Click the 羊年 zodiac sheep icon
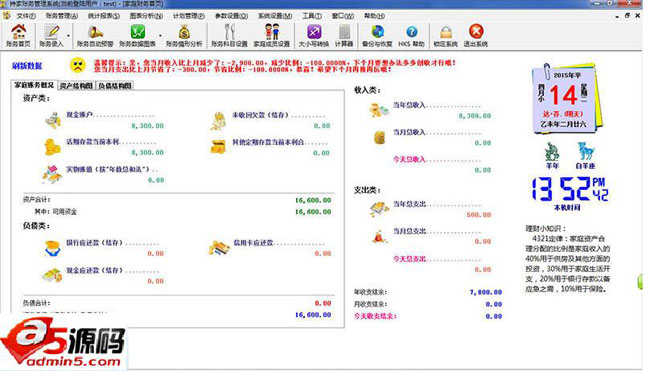The width and height of the screenshot is (650, 371). (x=552, y=152)
